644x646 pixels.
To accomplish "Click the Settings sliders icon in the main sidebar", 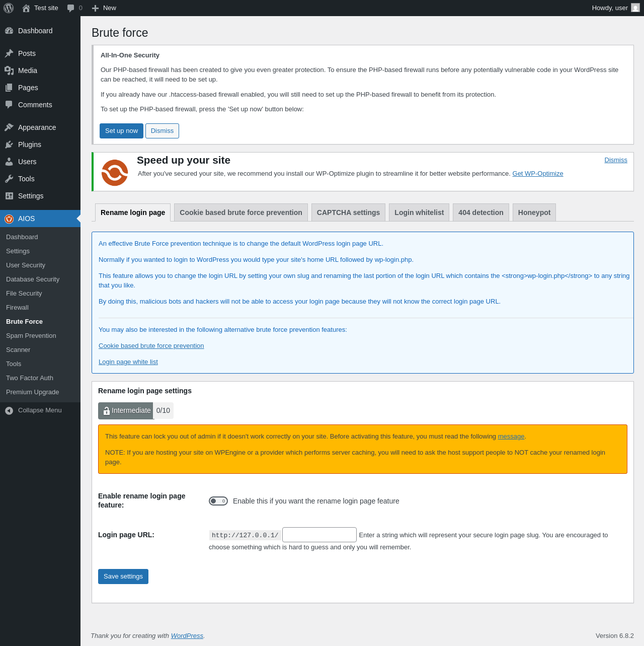I will point(9,196).
